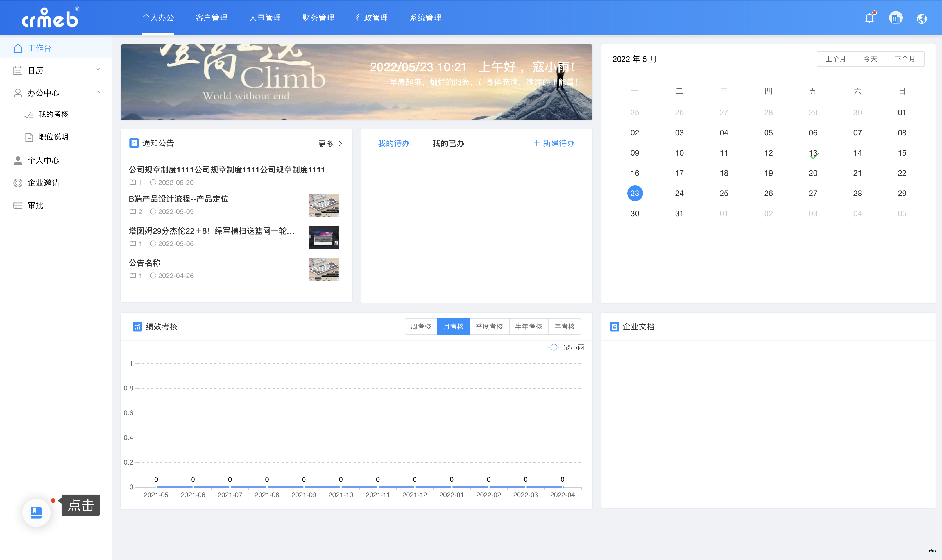
Task: Click laptop thumbnail of 塔图姆 notice
Action: tap(324, 237)
